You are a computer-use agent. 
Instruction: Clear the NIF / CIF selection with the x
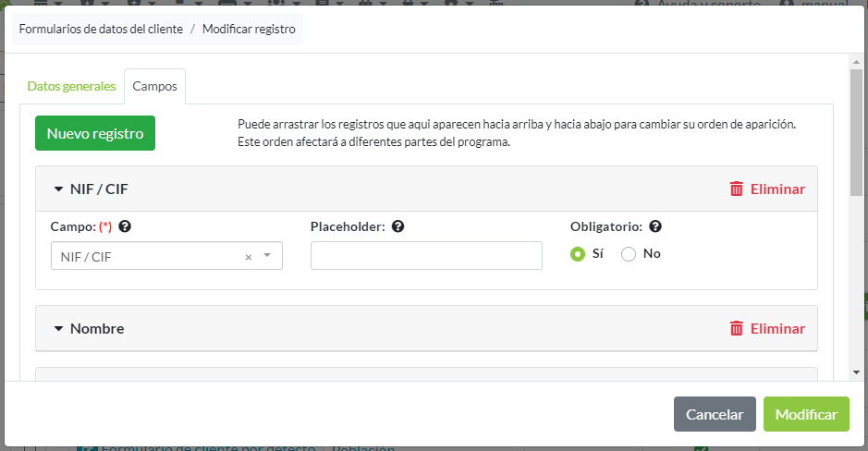tap(248, 257)
